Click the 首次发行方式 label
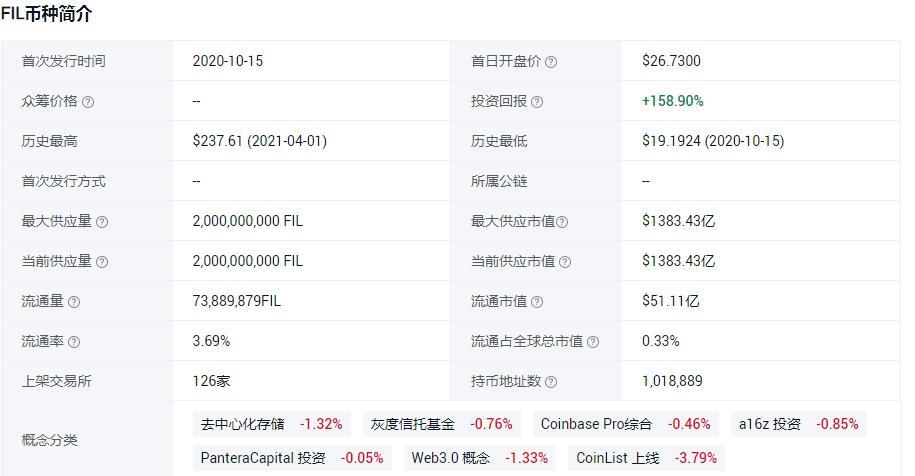 [x=64, y=181]
